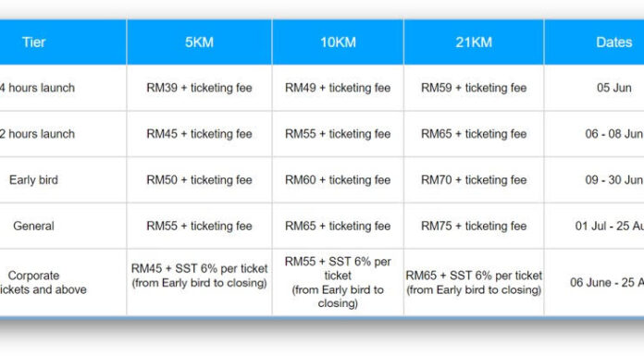The image size is (644, 356).
Task: Click the General tier cell
Action: click(x=63, y=226)
